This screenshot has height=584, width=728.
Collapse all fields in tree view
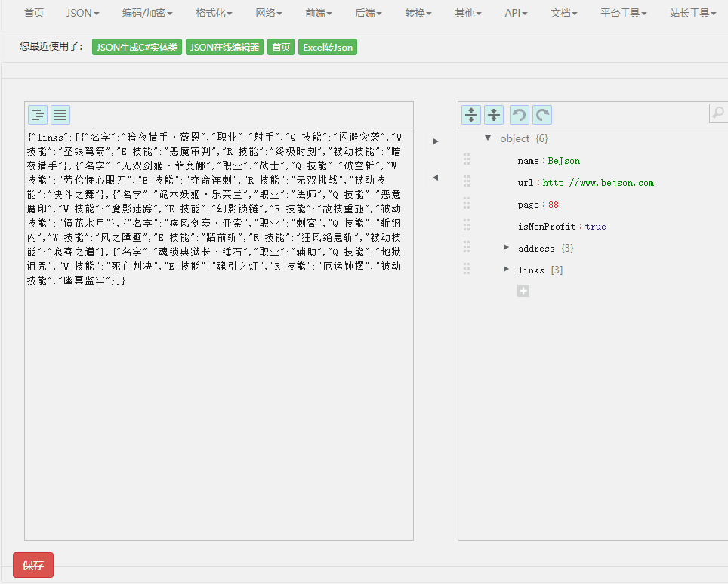(494, 115)
